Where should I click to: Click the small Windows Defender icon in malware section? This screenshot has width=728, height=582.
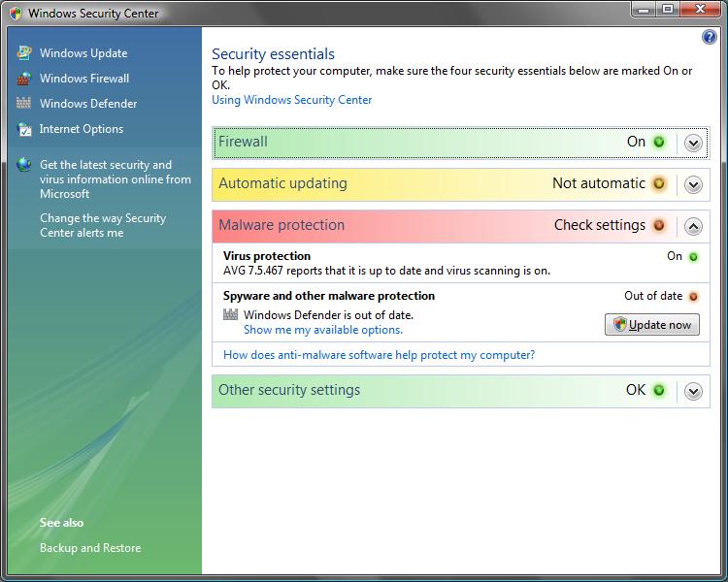[230, 315]
